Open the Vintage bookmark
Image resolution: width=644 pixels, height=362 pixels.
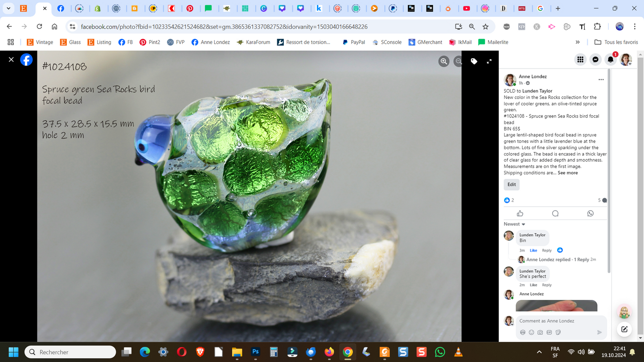coord(40,42)
